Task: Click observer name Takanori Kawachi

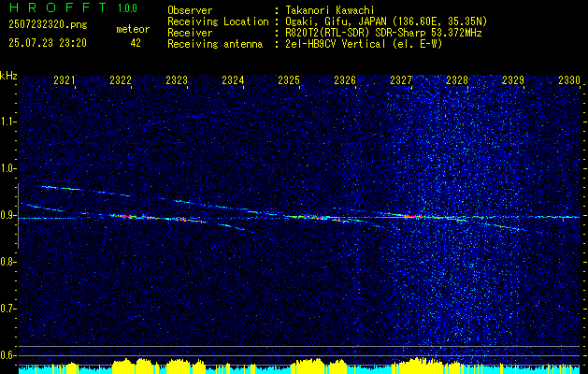Action: click(x=328, y=10)
